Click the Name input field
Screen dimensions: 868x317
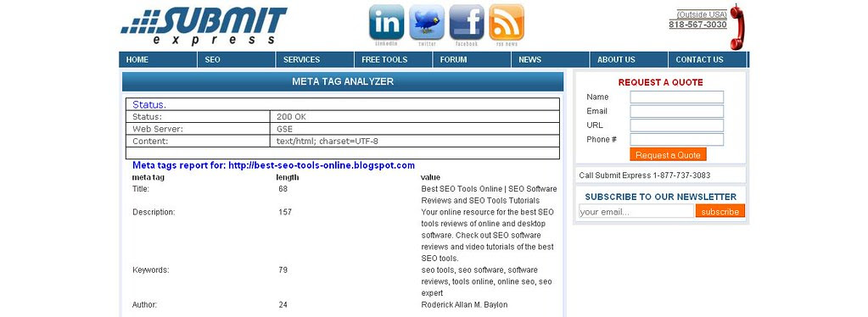(676, 97)
